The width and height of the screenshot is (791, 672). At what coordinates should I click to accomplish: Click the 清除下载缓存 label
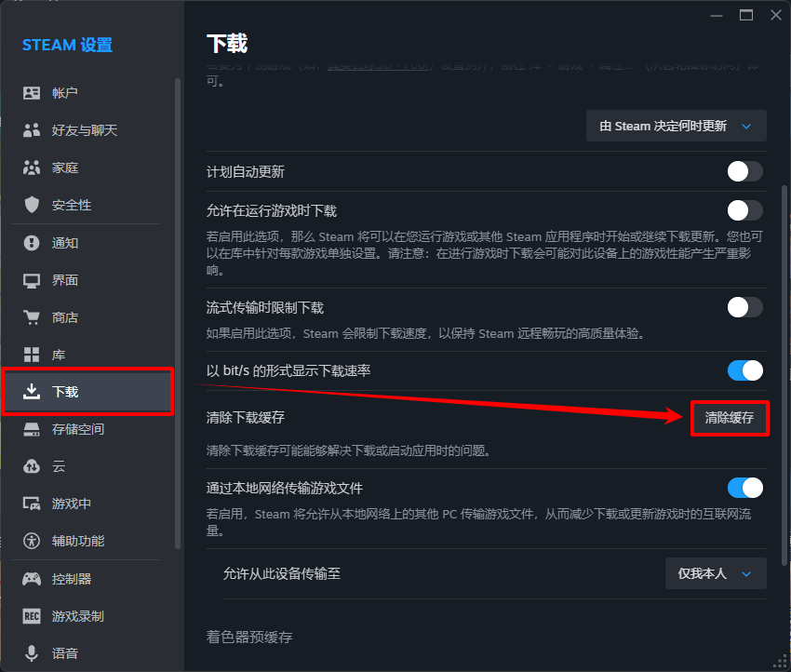tap(245, 418)
